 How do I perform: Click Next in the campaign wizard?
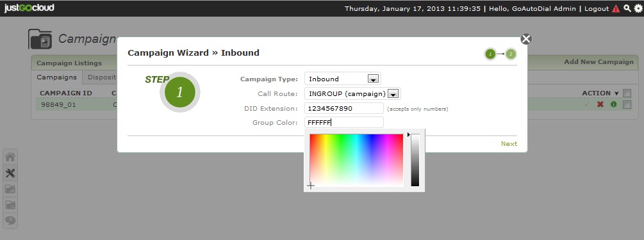pyautogui.click(x=509, y=143)
